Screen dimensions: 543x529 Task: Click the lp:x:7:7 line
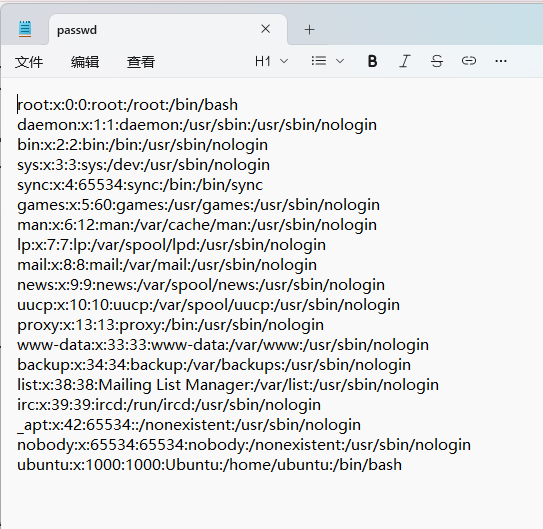click(171, 245)
